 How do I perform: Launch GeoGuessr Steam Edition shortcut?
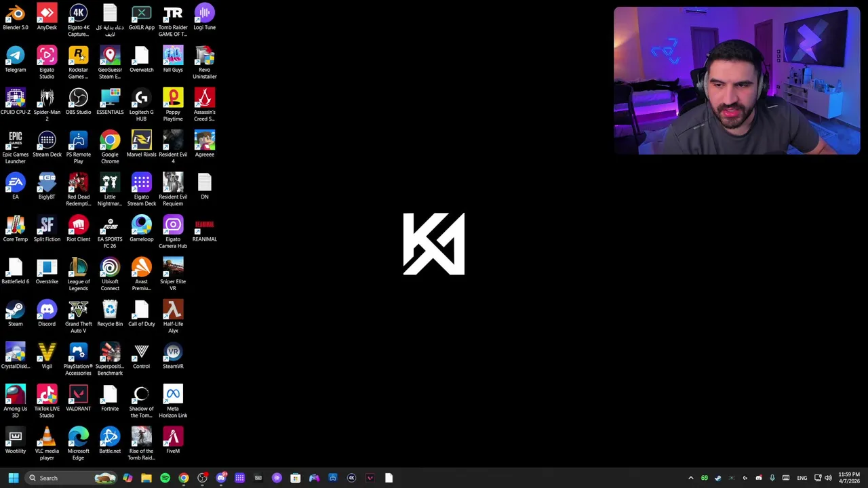pos(110,63)
